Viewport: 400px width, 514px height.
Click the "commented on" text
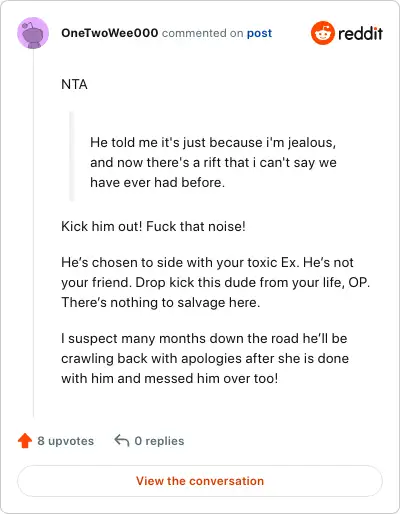[x=202, y=33]
